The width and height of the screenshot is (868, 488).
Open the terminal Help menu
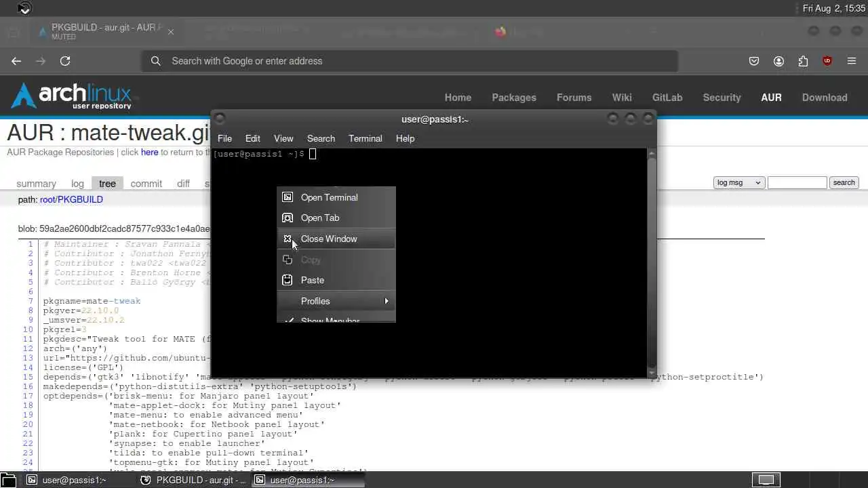point(405,138)
